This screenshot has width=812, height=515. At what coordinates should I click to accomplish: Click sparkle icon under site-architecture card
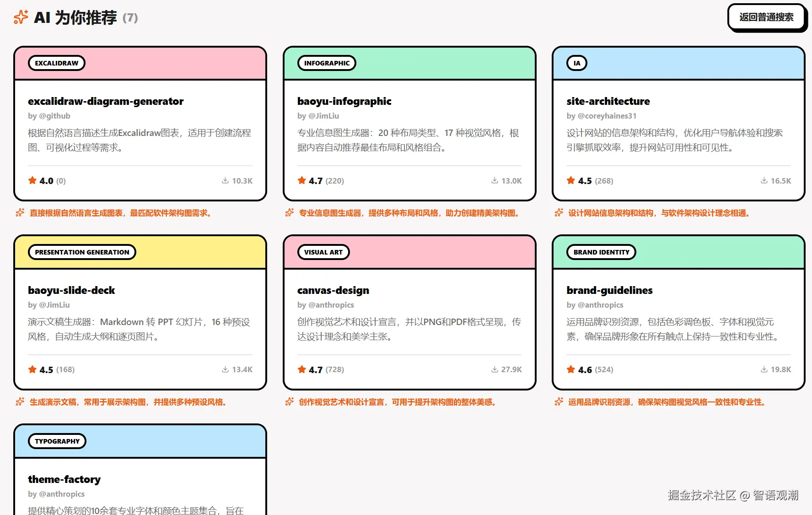(x=559, y=213)
